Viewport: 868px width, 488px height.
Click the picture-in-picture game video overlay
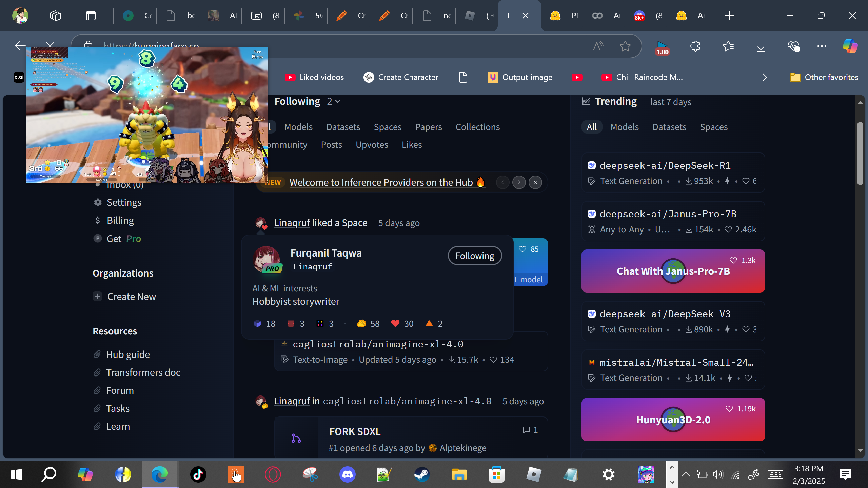[147, 115]
